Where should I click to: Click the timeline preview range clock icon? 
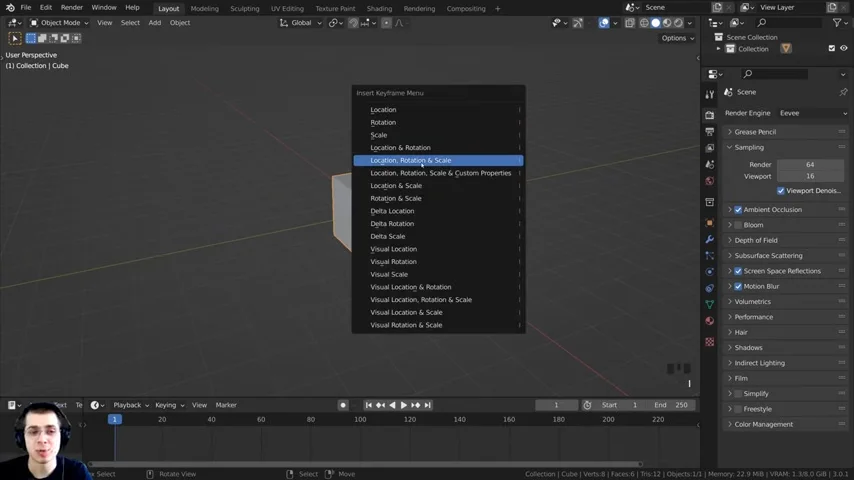point(587,405)
